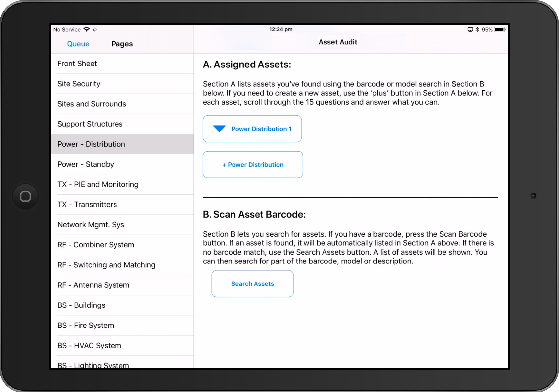This screenshot has width=559, height=392.
Task: Tap the AirPlay screen mirroring icon
Action: click(x=470, y=30)
